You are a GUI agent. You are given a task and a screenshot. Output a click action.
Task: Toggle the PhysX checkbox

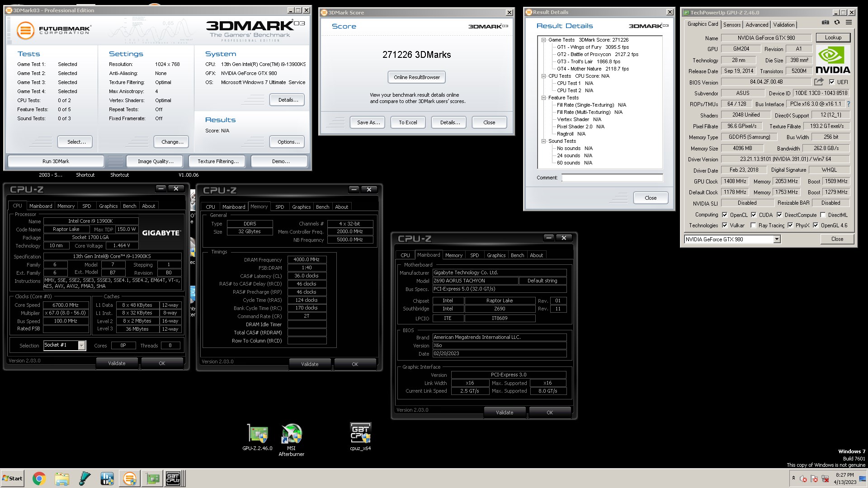(x=790, y=225)
